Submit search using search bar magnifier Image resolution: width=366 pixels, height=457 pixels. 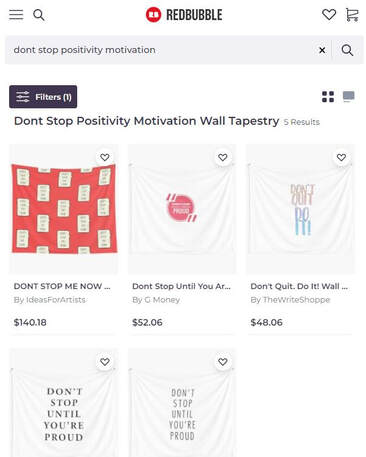(347, 50)
